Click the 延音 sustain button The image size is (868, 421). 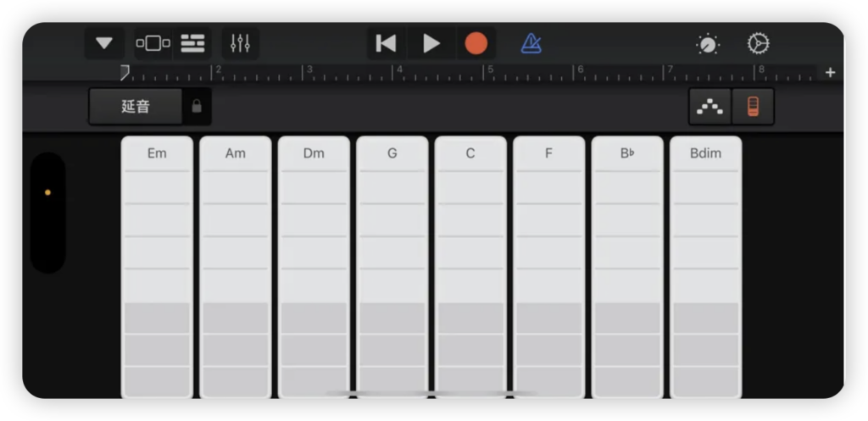[x=136, y=106]
